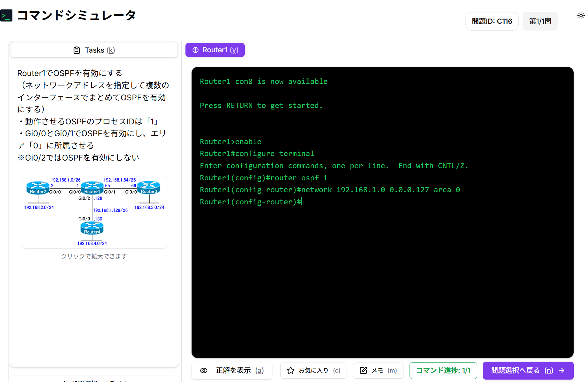Open the Tasks (k) tab
Screen dimensions: 588x382
pyautogui.click(x=94, y=50)
